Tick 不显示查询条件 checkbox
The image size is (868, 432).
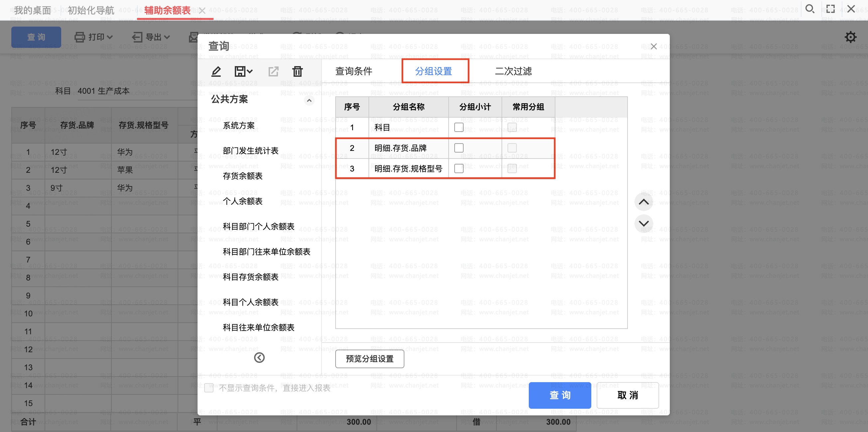click(209, 388)
